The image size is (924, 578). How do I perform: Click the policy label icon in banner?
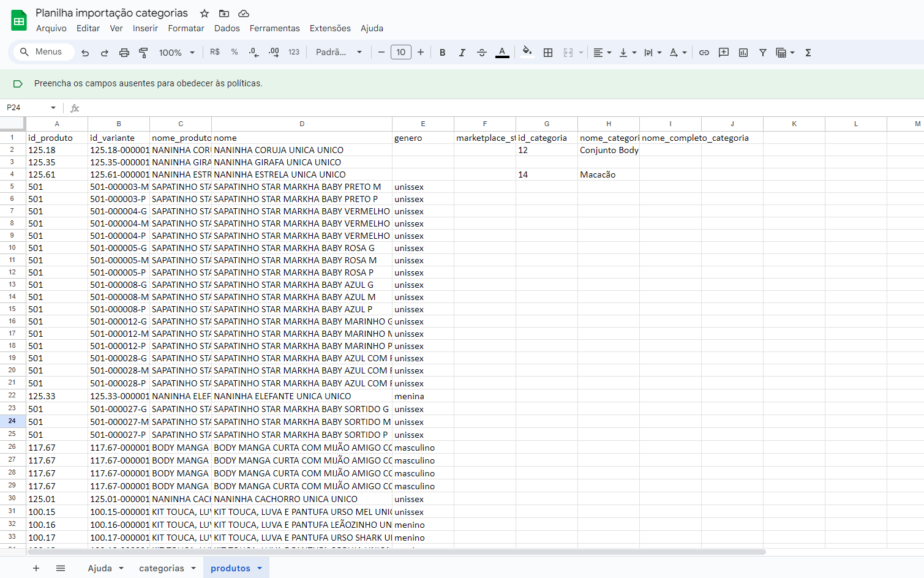coord(18,84)
